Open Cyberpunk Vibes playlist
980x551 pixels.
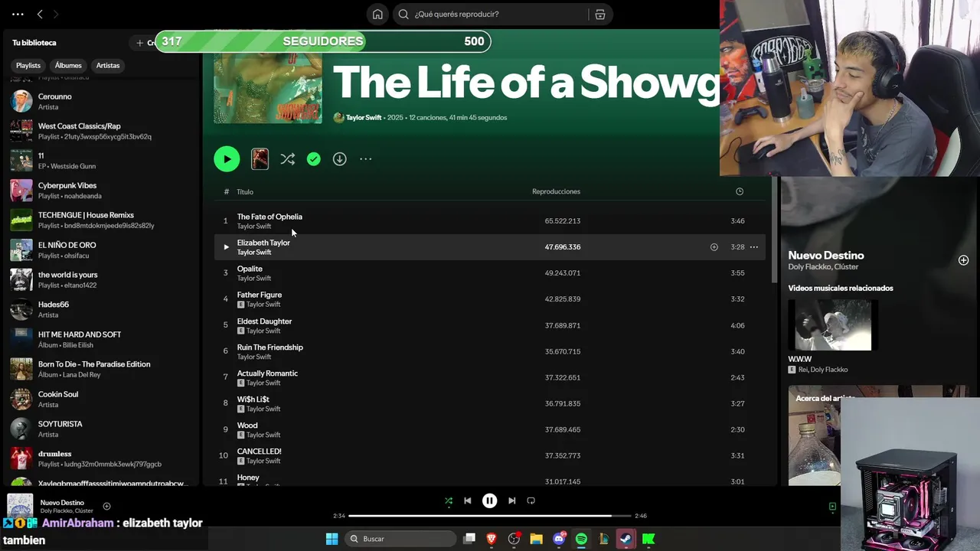click(x=103, y=191)
